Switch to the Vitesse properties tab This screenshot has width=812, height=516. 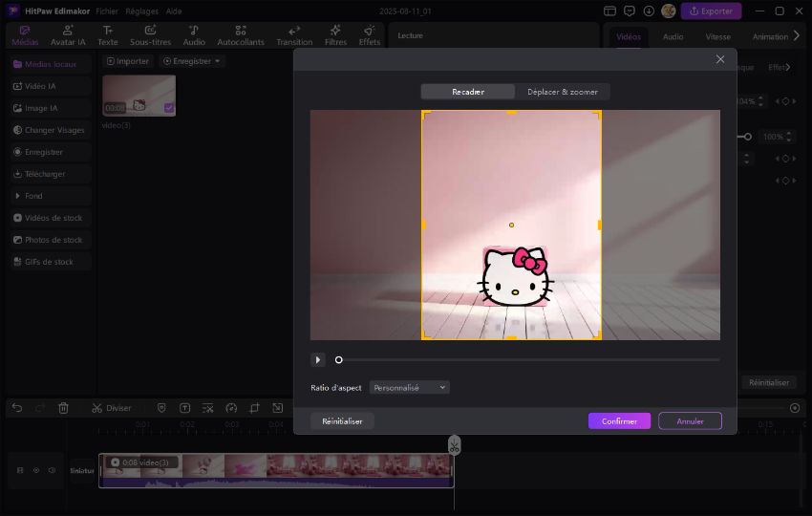[717, 36]
